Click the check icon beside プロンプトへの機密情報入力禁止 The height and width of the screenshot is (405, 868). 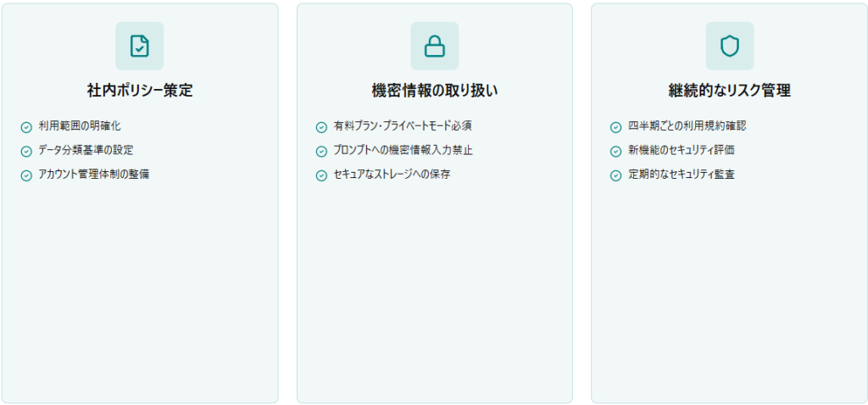point(321,151)
